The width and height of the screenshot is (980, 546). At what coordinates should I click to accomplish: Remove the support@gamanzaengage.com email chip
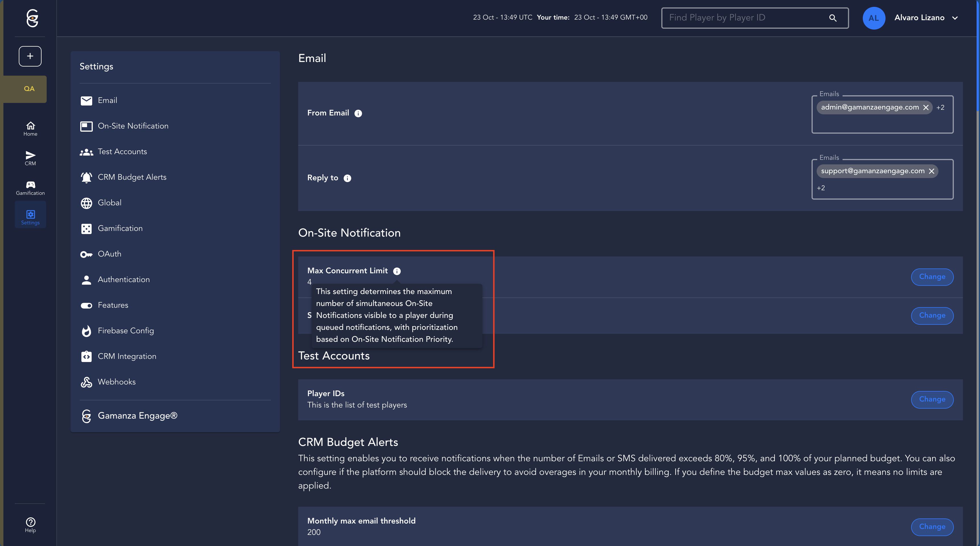(x=931, y=171)
